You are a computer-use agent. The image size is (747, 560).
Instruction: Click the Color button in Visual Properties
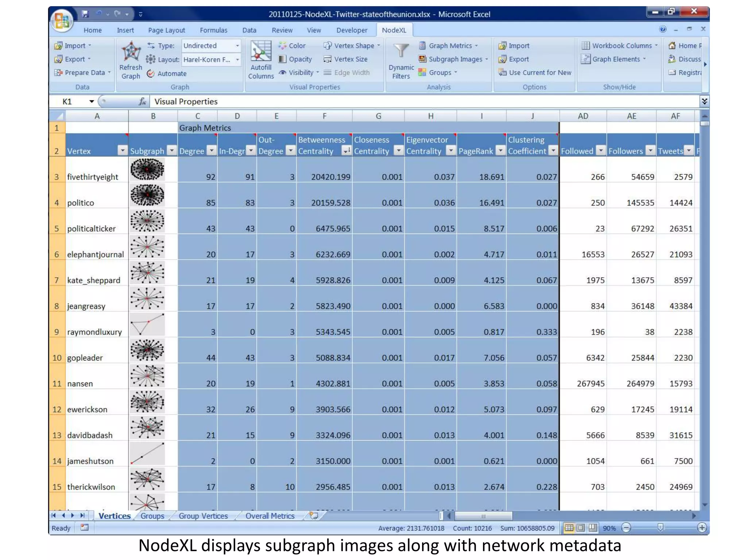pyautogui.click(x=292, y=46)
